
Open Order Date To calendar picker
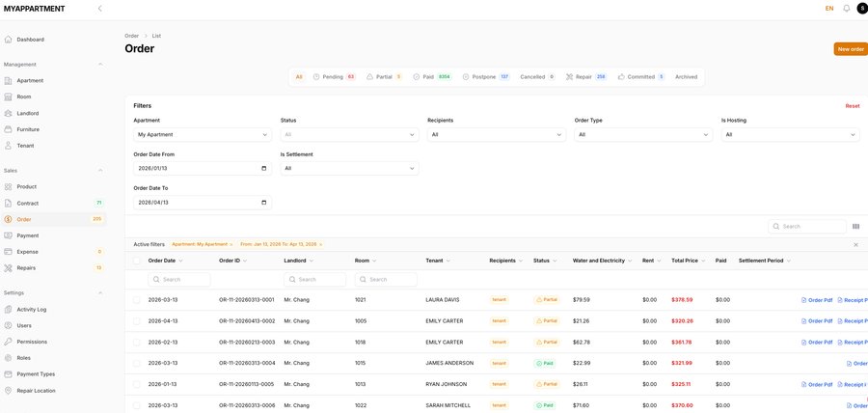pos(263,203)
